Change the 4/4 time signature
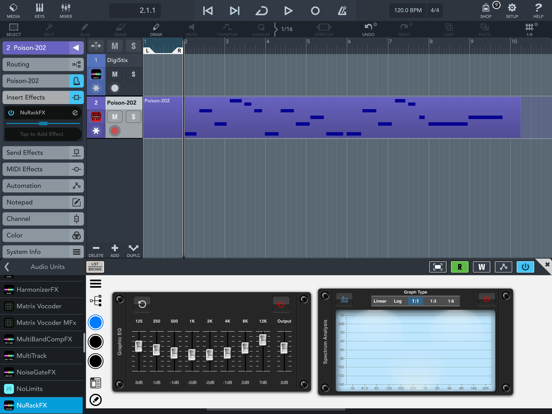 click(435, 10)
